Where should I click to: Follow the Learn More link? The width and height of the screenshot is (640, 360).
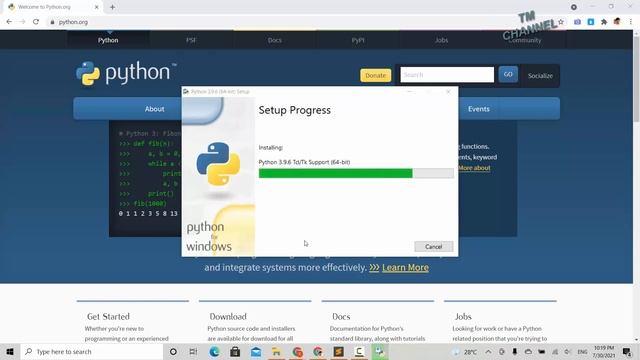click(x=405, y=267)
